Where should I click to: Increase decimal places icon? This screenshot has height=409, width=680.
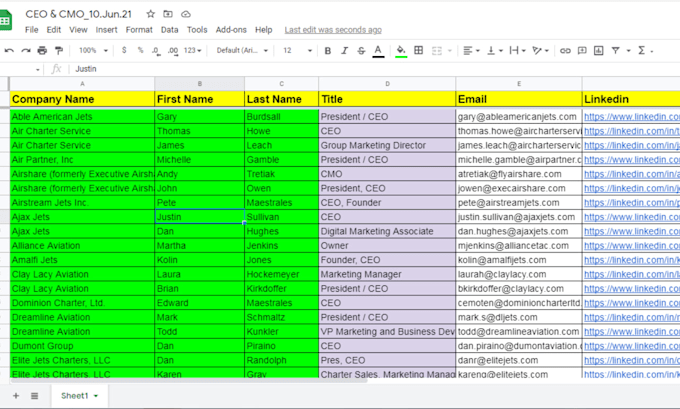(173, 51)
